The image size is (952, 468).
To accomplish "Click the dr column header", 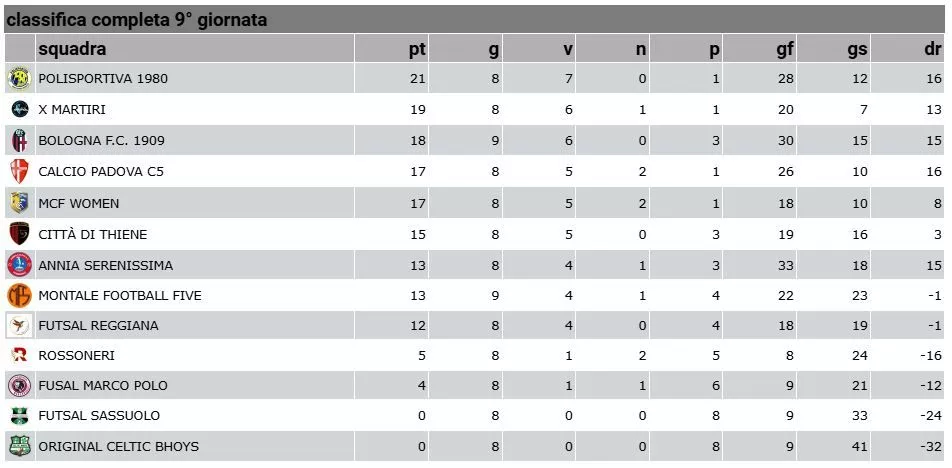I will pos(933,49).
